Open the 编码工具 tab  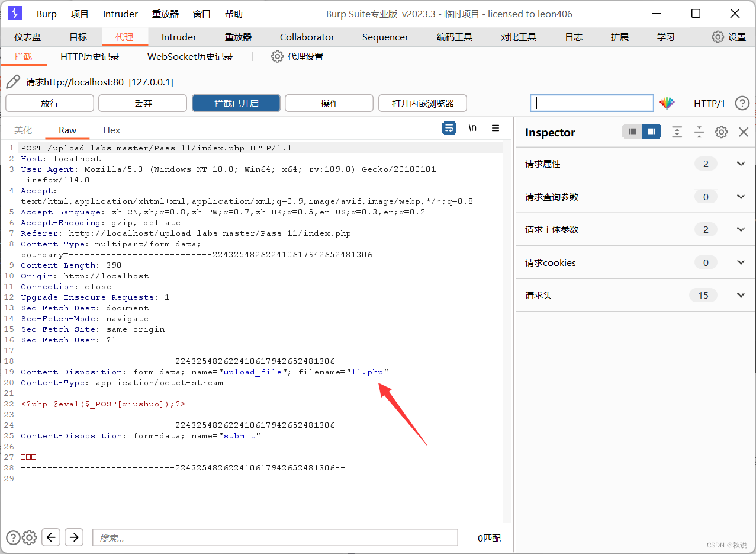pos(455,37)
